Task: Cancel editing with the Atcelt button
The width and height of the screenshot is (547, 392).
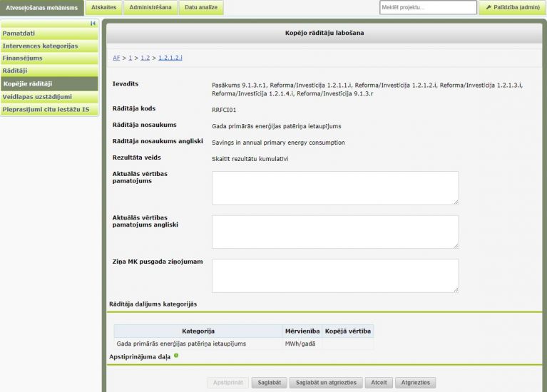Action: point(379,383)
